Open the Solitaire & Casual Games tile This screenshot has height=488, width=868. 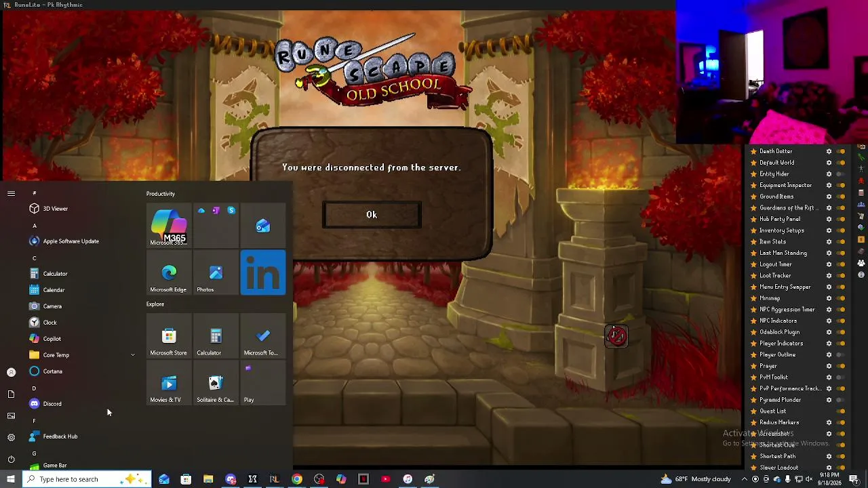(x=216, y=384)
